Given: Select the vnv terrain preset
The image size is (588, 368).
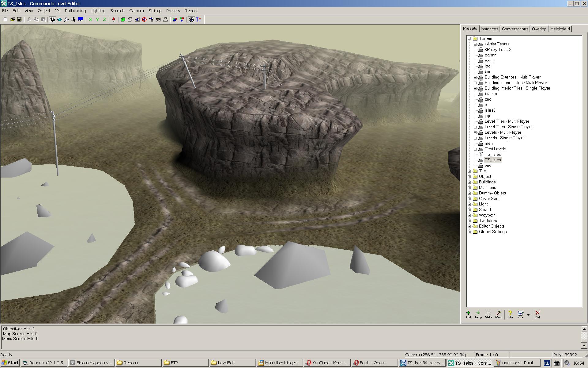Looking at the screenshot, I should (488, 166).
